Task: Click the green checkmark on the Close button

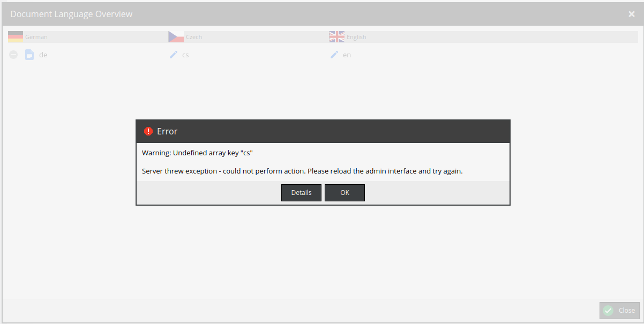Action: pos(608,310)
